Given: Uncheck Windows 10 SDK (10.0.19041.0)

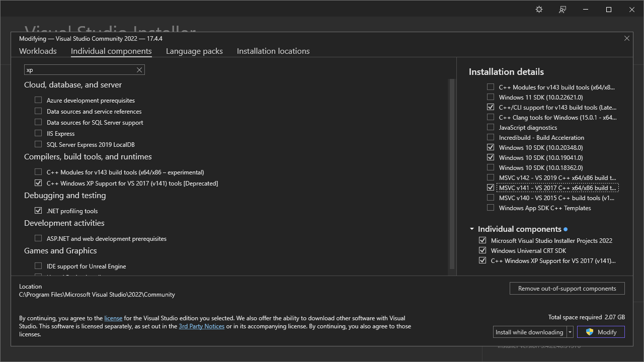Looking at the screenshot, I should pyautogui.click(x=491, y=157).
